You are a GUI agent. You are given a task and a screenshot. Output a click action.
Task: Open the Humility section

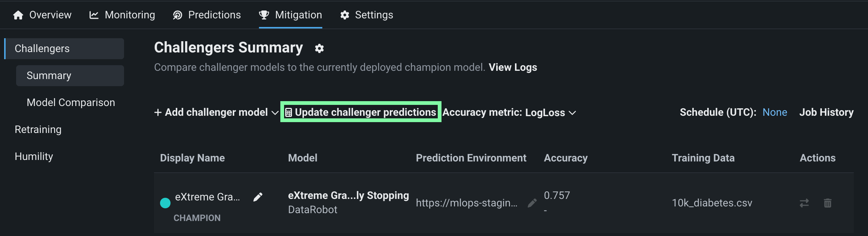(x=34, y=157)
